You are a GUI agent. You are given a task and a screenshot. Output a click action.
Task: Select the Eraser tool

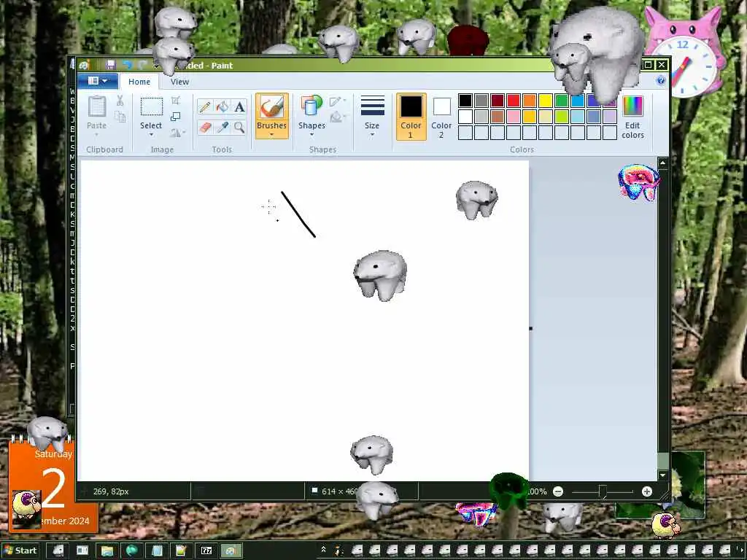pyautogui.click(x=205, y=127)
